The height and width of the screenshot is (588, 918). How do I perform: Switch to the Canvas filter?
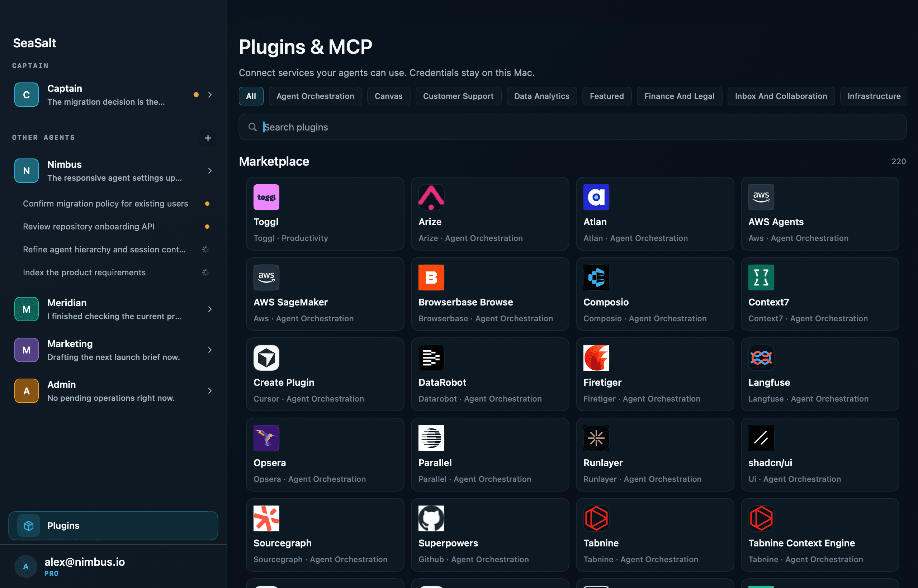[x=388, y=96]
